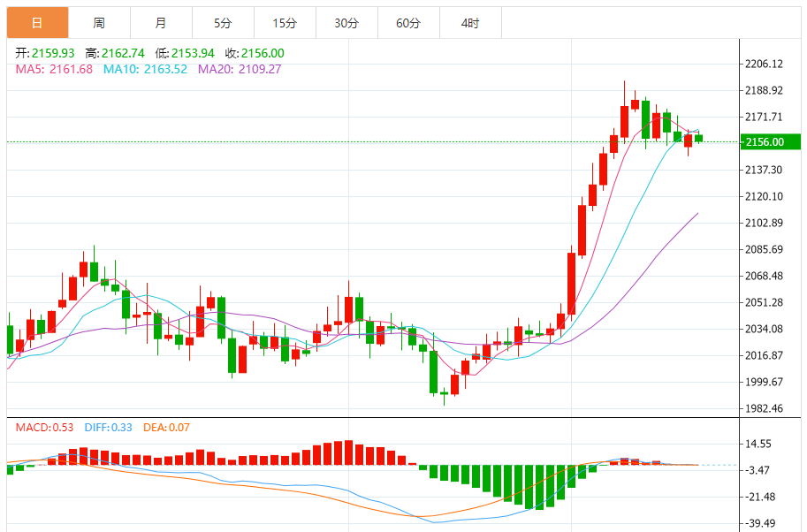This screenshot has height=532, width=807.
Task: Click the deepest green MACD histogram bar
Action: click(x=539, y=488)
